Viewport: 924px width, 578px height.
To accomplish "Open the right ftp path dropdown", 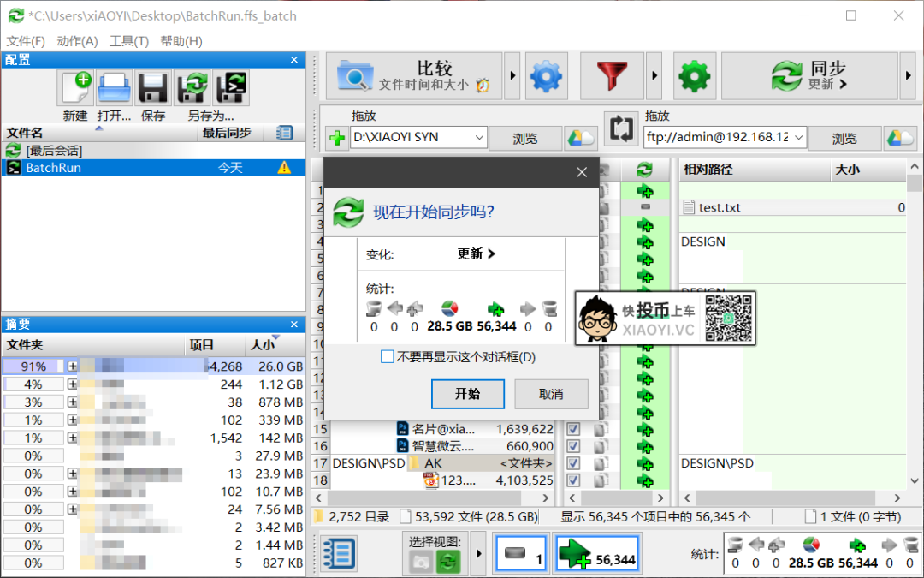I will [x=798, y=138].
